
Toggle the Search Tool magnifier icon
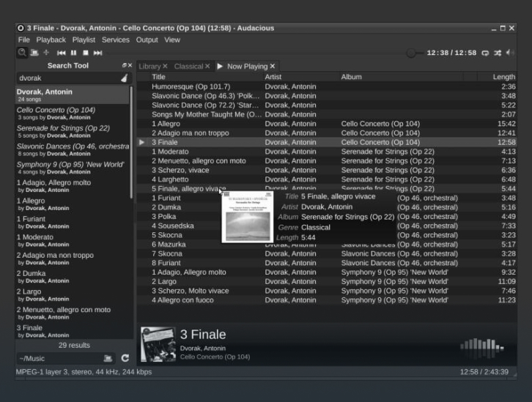[x=22, y=53]
